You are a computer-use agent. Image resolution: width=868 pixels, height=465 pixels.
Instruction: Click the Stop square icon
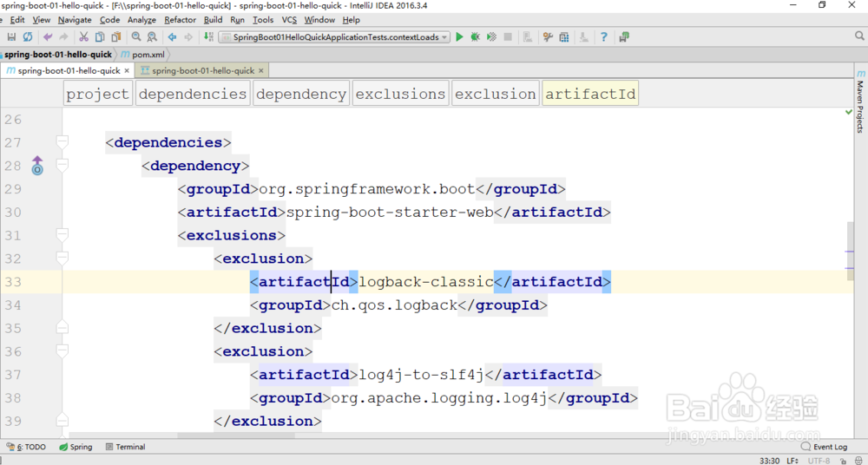point(508,37)
